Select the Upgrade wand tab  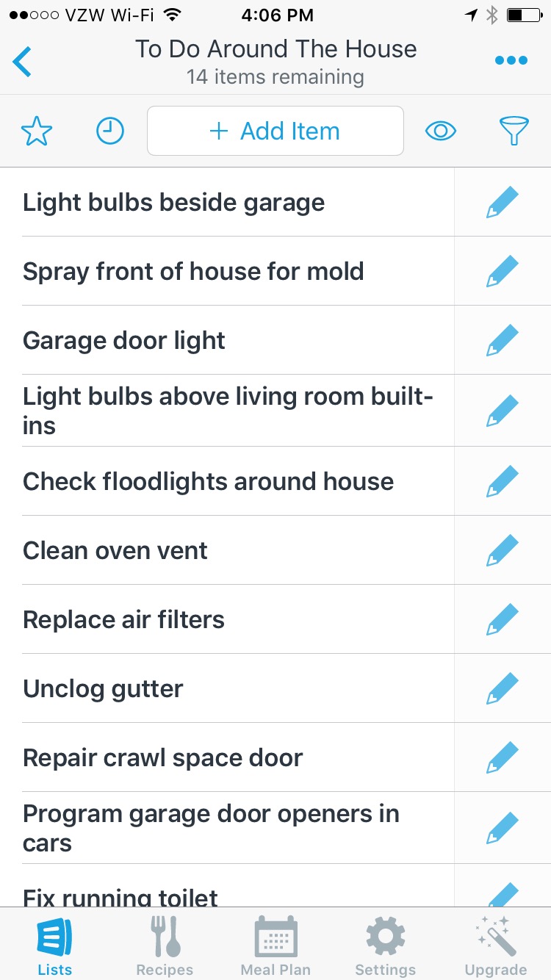tap(496, 946)
